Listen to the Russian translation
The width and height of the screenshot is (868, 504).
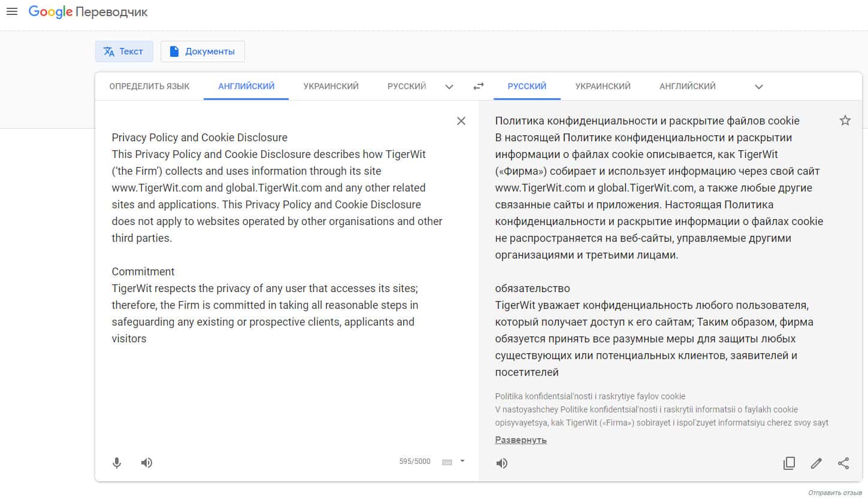click(502, 463)
